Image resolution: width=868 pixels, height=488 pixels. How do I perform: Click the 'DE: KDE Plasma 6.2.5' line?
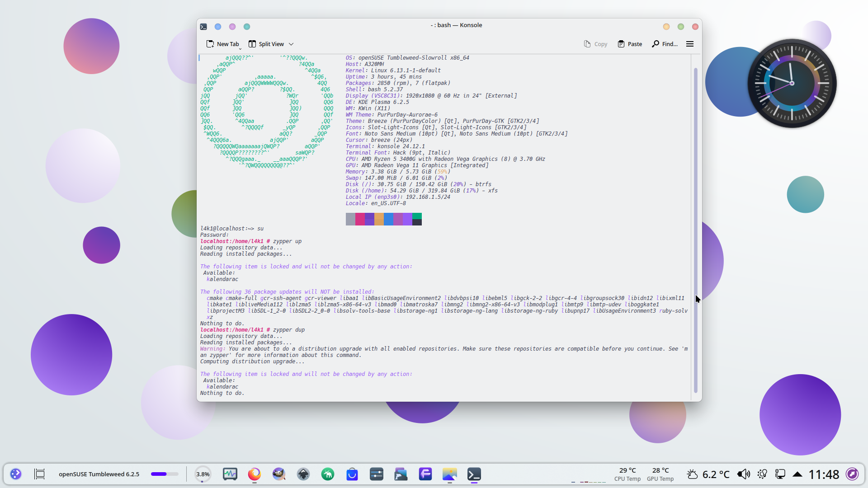pyautogui.click(x=377, y=102)
